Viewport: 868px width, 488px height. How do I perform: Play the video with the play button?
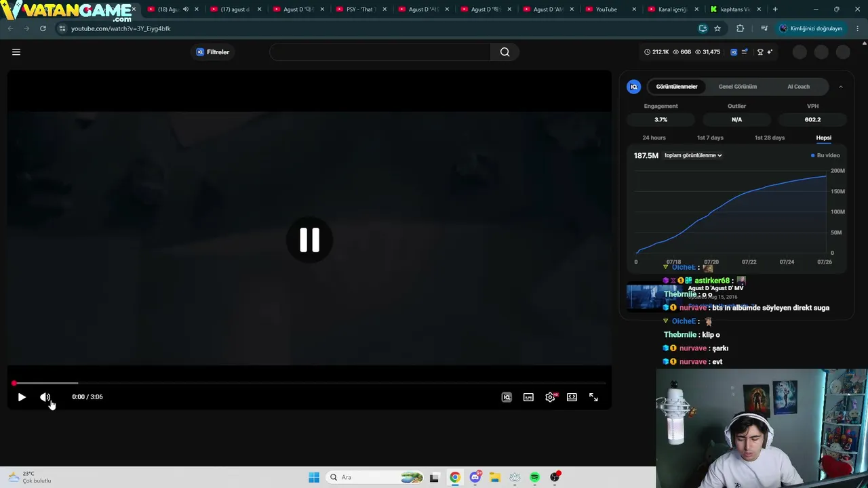[22, 397]
